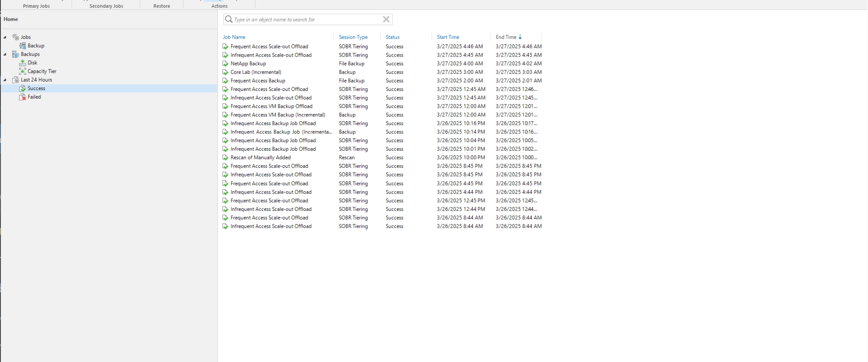Screen dimensions: 868x362
Task: Click the Last 24 Hours clock icon
Action: tap(15, 80)
